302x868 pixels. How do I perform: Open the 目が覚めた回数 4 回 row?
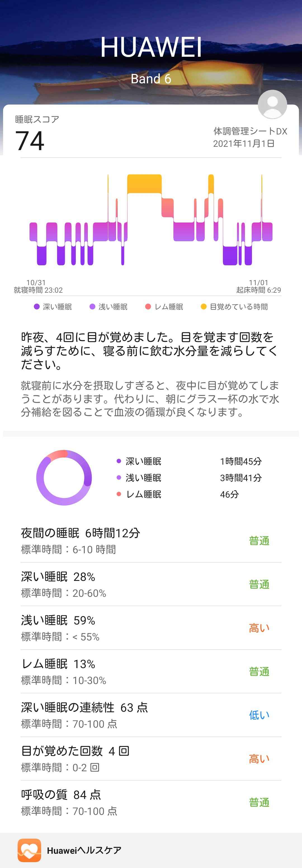(151, 758)
